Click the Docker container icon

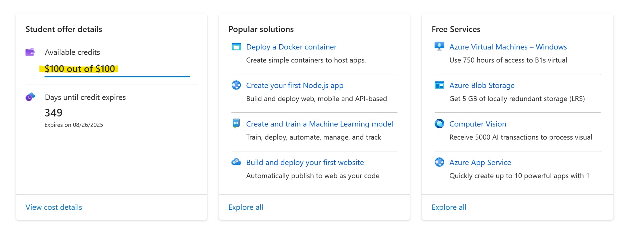236,47
